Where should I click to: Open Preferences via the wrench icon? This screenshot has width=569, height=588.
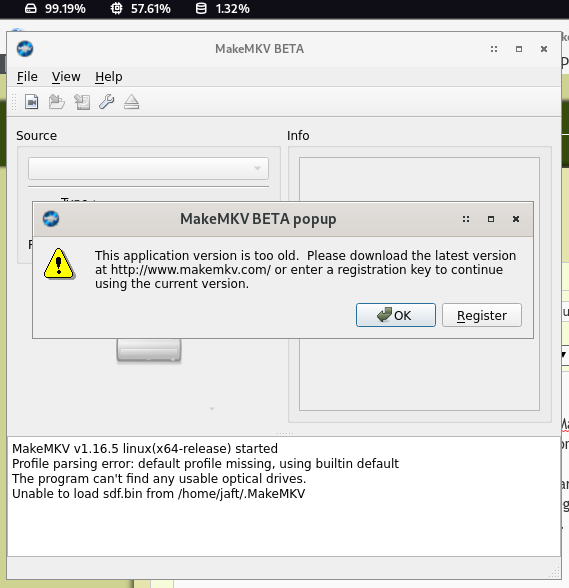[x=107, y=102]
